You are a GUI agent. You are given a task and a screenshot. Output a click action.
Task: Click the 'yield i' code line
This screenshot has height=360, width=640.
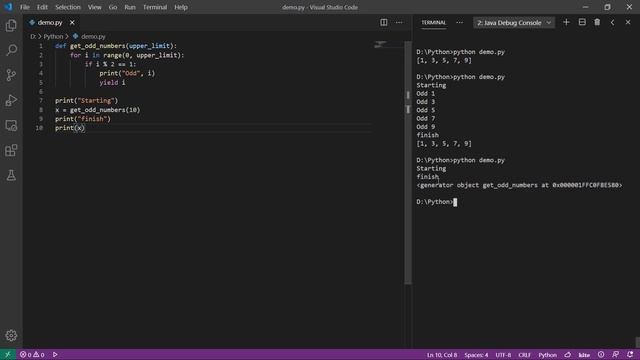[x=112, y=82]
